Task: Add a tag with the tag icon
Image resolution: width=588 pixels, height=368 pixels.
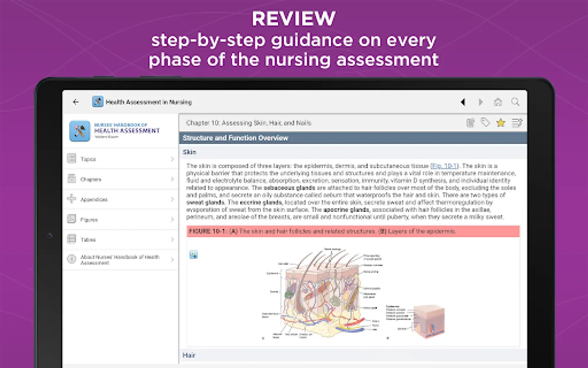Action: coord(485,122)
